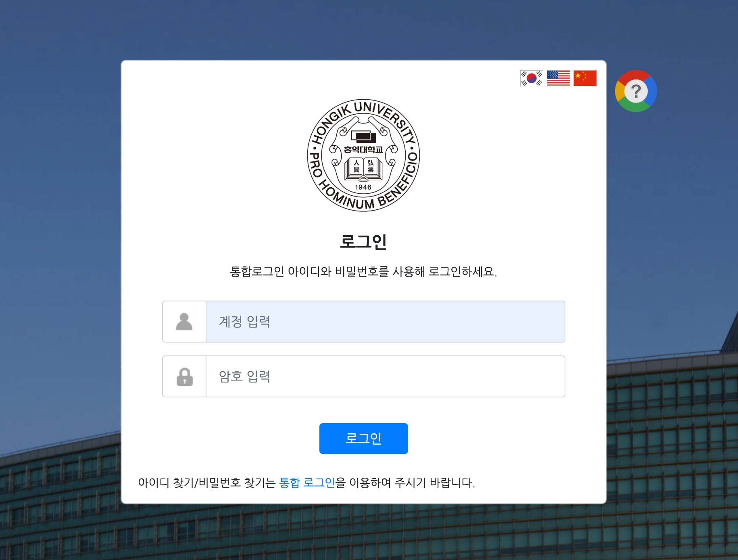Click the 아이디 찾기/비밀번호 찾기는 footer text
The image size is (738, 560).
(207, 483)
